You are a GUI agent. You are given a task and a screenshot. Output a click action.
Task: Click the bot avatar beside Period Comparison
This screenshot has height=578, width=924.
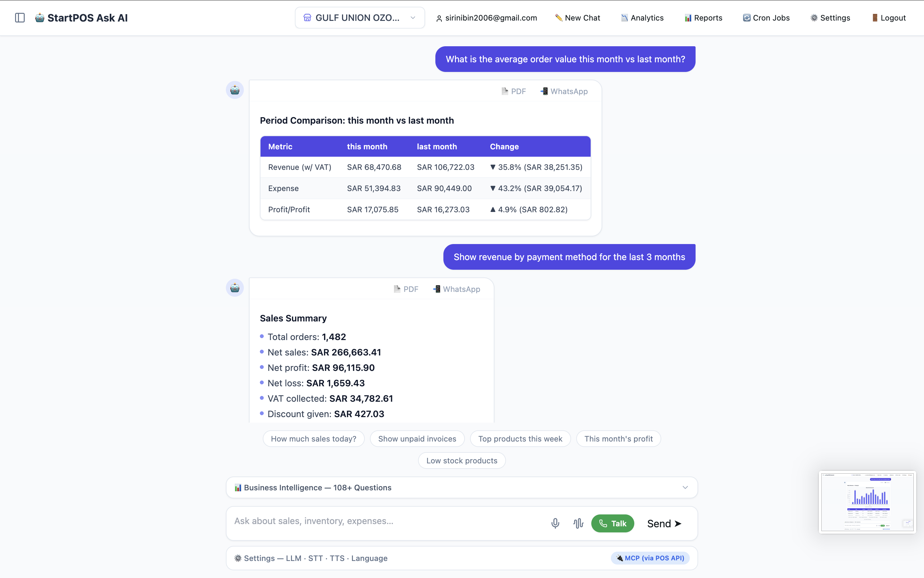[x=235, y=90]
